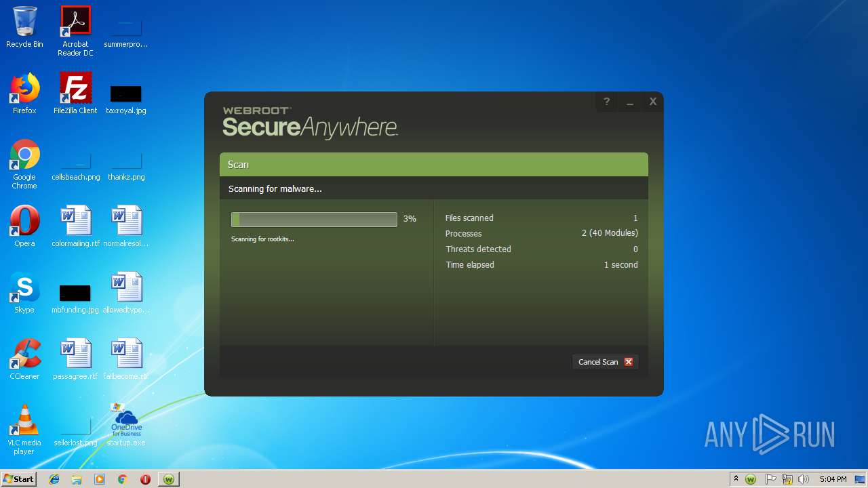This screenshot has height=488, width=868.
Task: Close the Webroot SecureAnywhere window
Action: point(653,102)
